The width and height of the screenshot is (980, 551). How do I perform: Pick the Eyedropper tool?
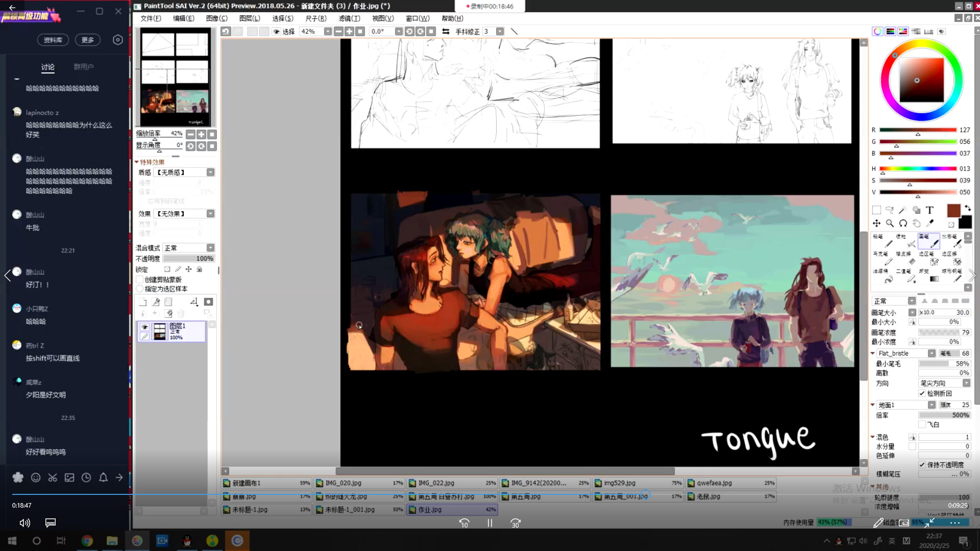[930, 223]
